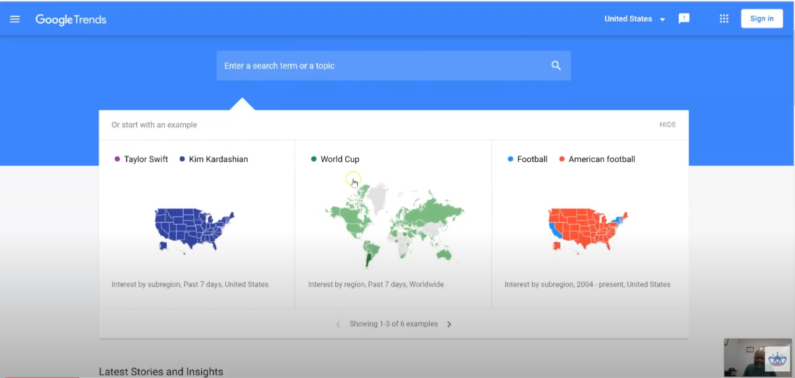
Task: Go to previous examples with left chevron
Action: pos(338,324)
